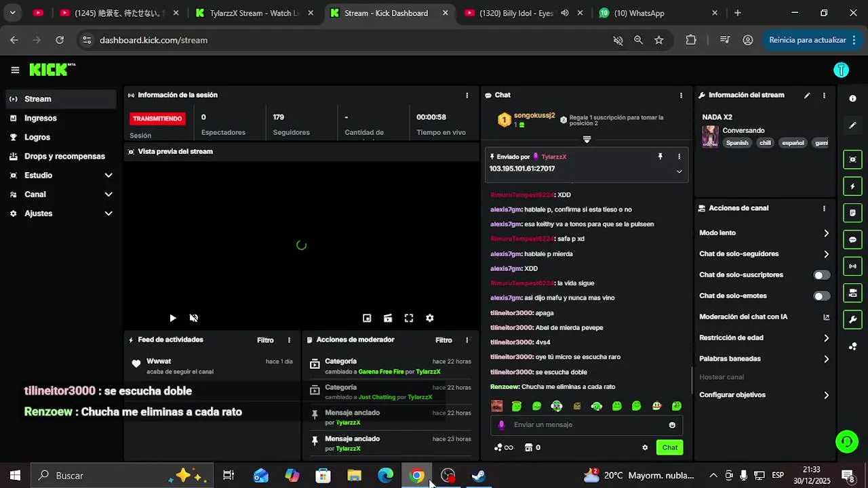Click the shop icon with count 0 below chat
The width and height of the screenshot is (868, 488).
pos(532,447)
